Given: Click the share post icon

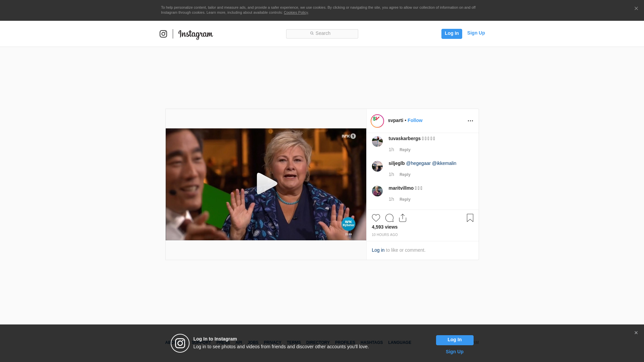Looking at the screenshot, I should (402, 218).
